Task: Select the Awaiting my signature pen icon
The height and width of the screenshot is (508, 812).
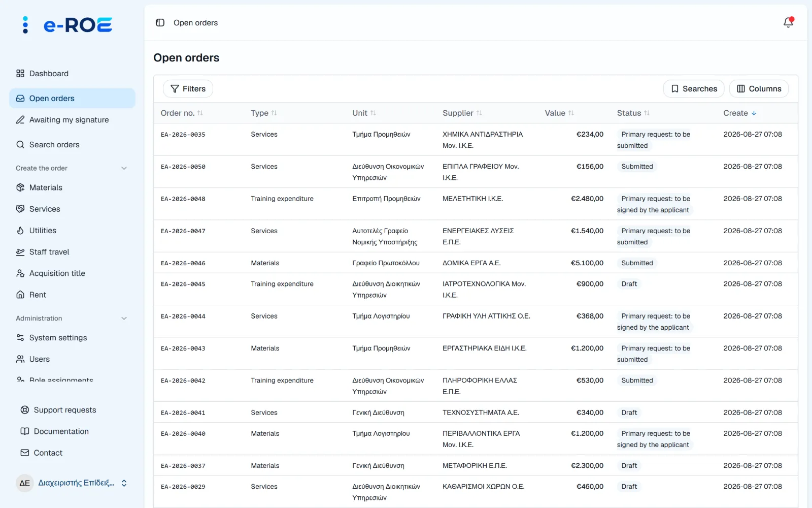Action: pyautogui.click(x=20, y=120)
